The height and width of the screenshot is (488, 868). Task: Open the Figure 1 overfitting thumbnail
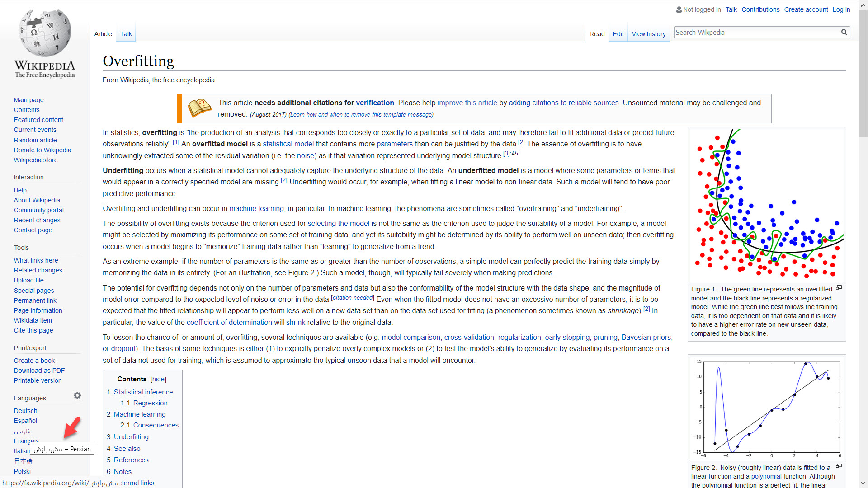tap(767, 206)
